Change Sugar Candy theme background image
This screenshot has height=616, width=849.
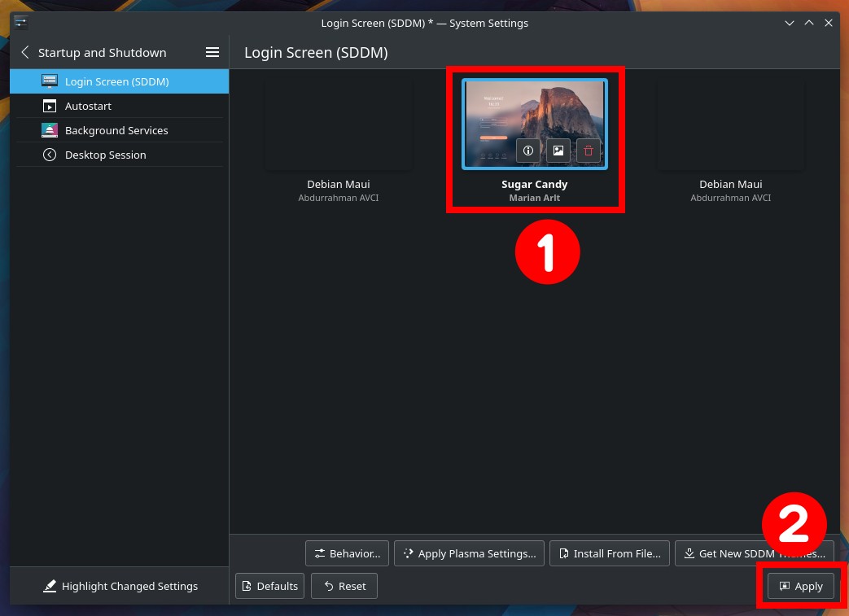point(558,151)
